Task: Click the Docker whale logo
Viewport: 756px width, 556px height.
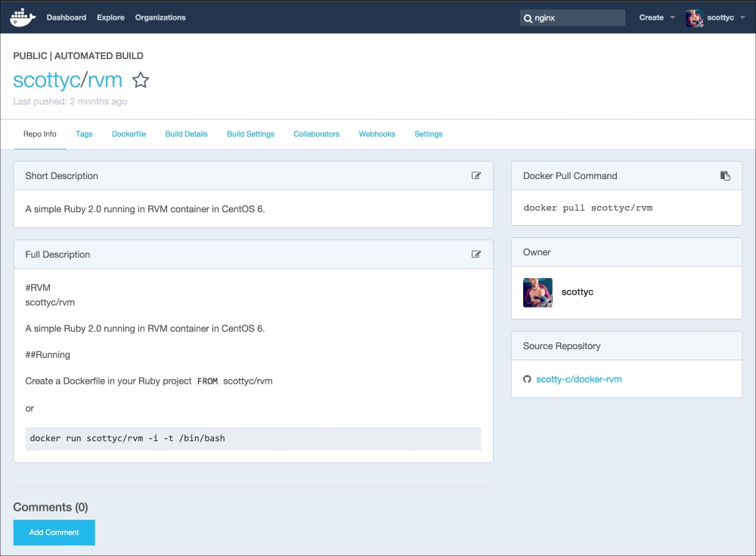Action: point(23,17)
